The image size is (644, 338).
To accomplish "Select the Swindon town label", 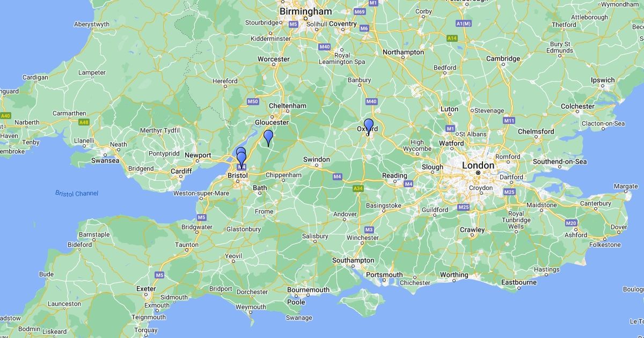I will click(317, 159).
